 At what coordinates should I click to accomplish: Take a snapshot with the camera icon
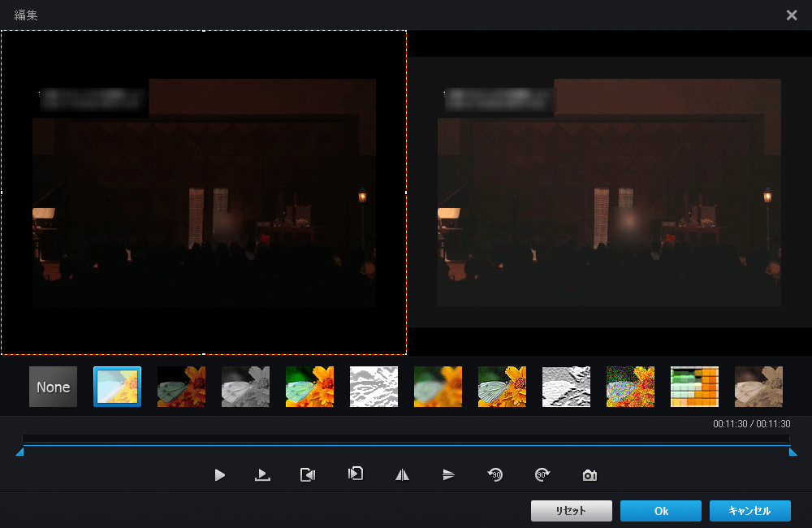(590, 475)
